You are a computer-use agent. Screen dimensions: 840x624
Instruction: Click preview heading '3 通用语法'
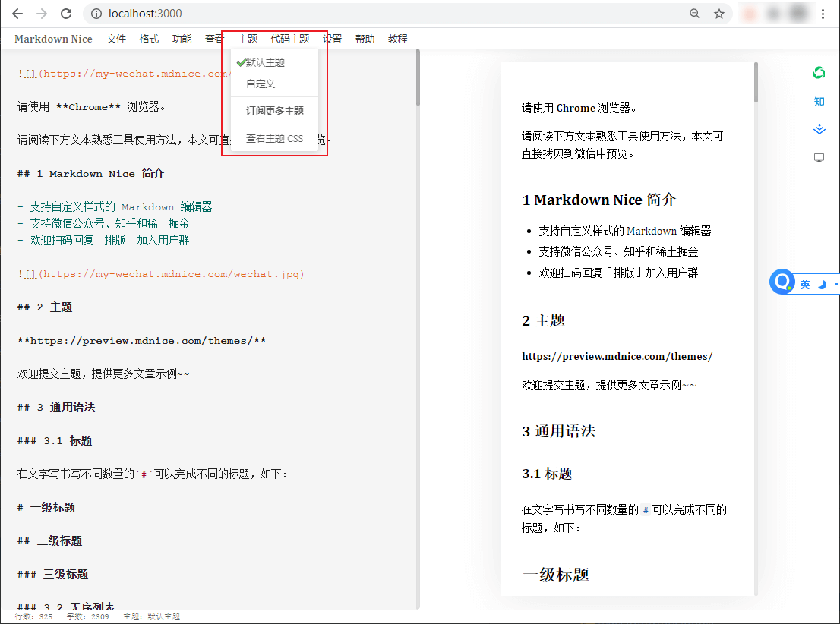pos(559,431)
